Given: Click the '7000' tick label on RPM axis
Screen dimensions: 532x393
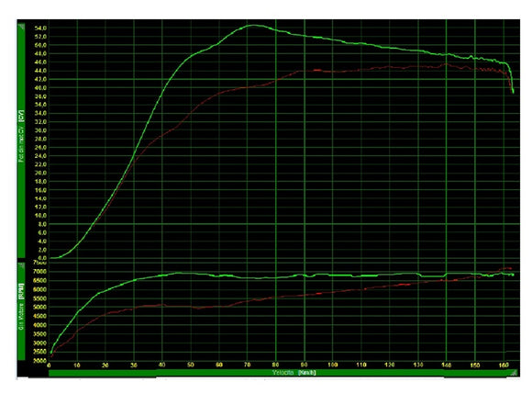Looking at the screenshot, I should (x=40, y=272).
